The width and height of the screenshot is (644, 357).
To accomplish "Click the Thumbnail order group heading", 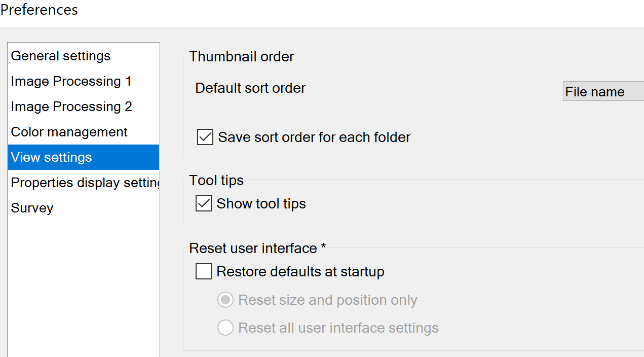I will pos(241,57).
